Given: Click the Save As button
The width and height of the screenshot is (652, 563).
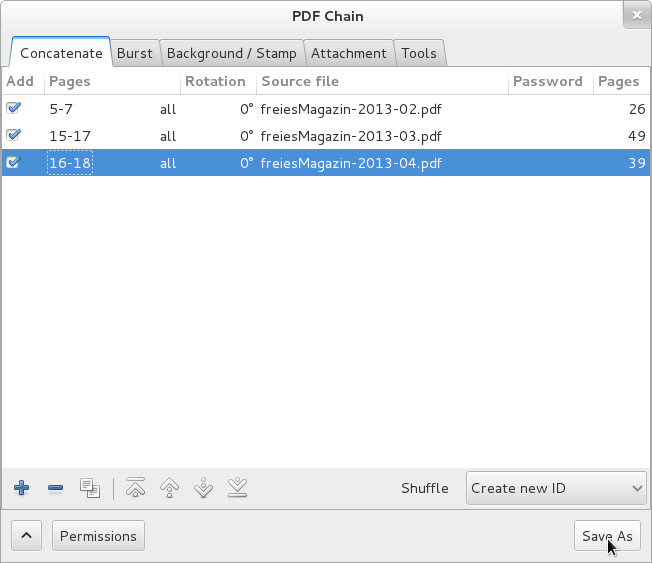Looking at the screenshot, I should pos(607,536).
